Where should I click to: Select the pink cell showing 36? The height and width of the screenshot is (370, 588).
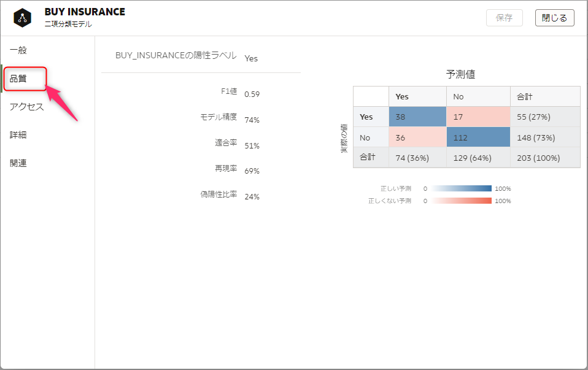click(417, 137)
